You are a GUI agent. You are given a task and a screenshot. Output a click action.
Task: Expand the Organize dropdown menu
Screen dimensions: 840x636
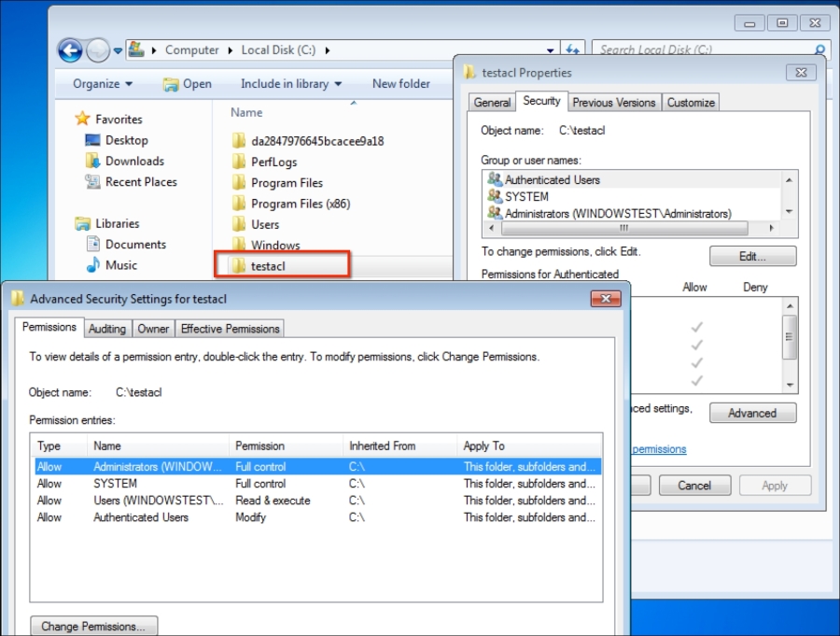coord(103,84)
